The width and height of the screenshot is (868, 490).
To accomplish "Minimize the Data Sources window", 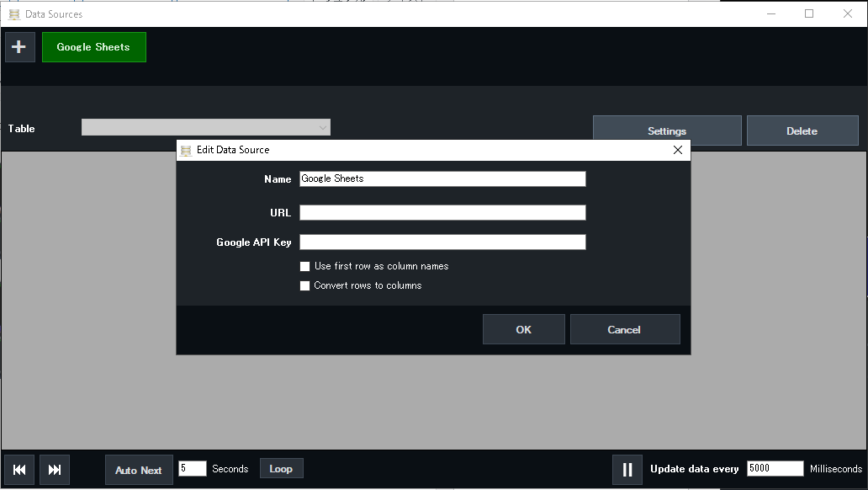I will pyautogui.click(x=771, y=13).
